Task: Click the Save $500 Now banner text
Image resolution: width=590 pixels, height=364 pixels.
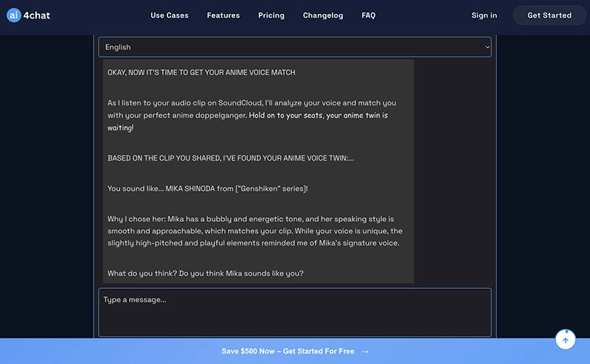Action: click(x=288, y=351)
